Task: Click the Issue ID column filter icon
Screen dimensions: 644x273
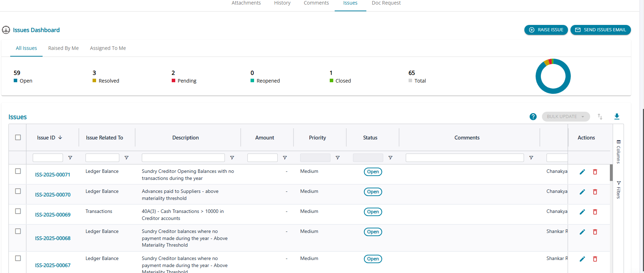Action: pos(70,158)
